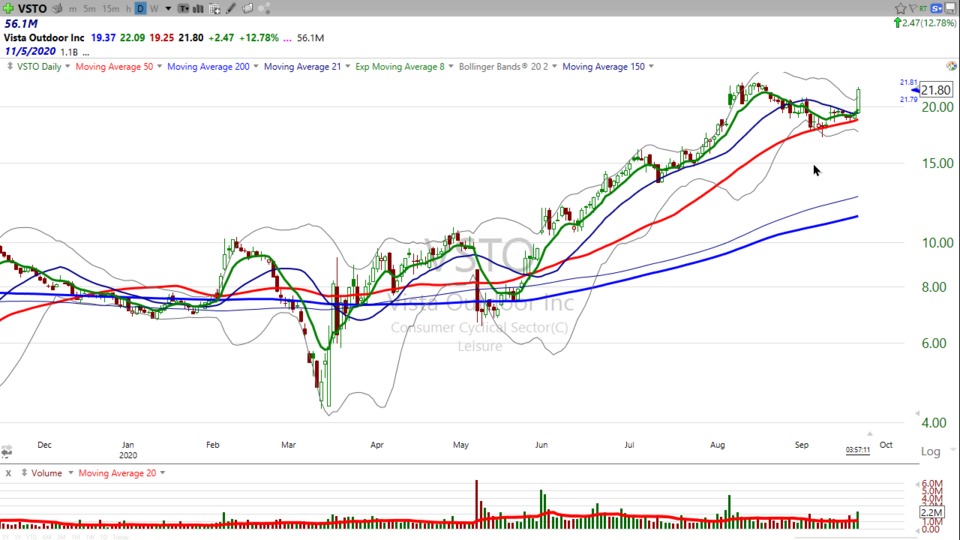
Task: Click the Volume pane move handle arrows
Action: click(x=24, y=473)
